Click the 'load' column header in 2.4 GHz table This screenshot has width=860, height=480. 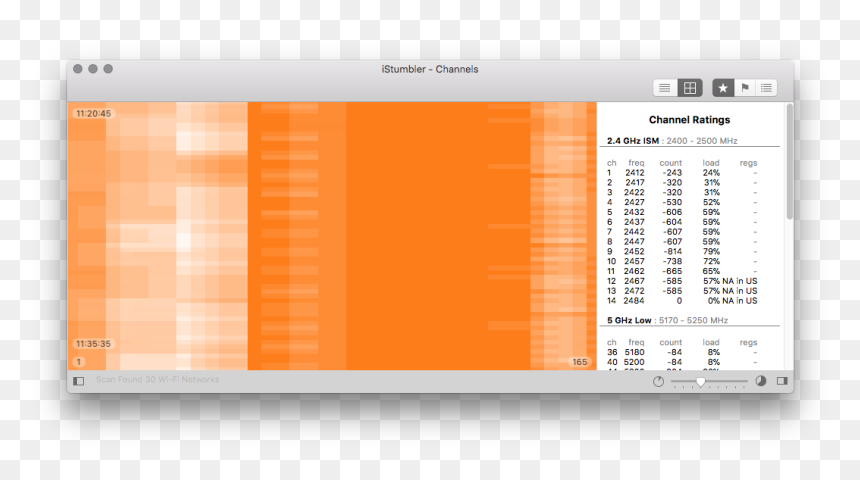711,163
